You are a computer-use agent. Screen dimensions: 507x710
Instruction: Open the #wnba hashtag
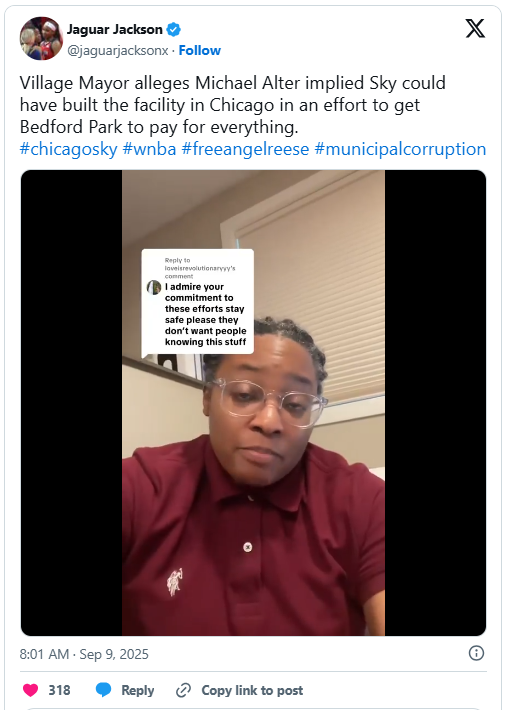[x=149, y=149]
